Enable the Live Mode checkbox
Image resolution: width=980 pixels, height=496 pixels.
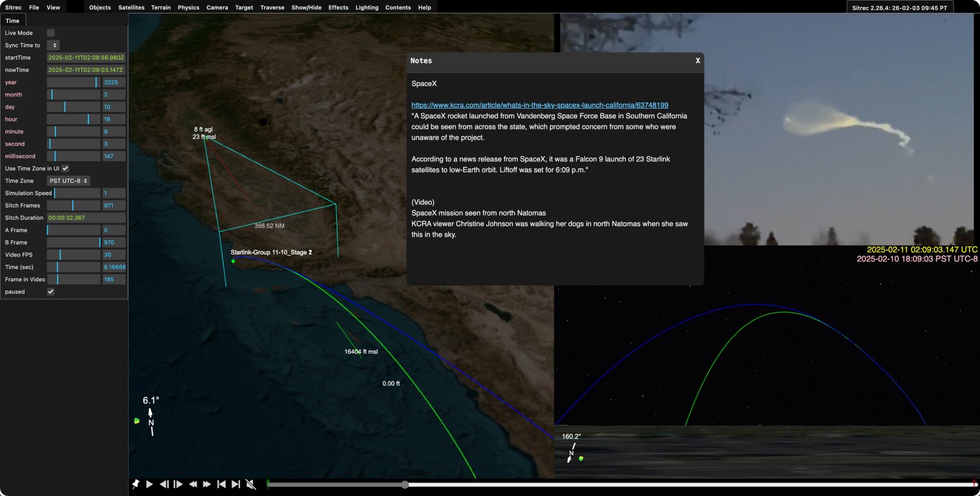click(x=51, y=33)
